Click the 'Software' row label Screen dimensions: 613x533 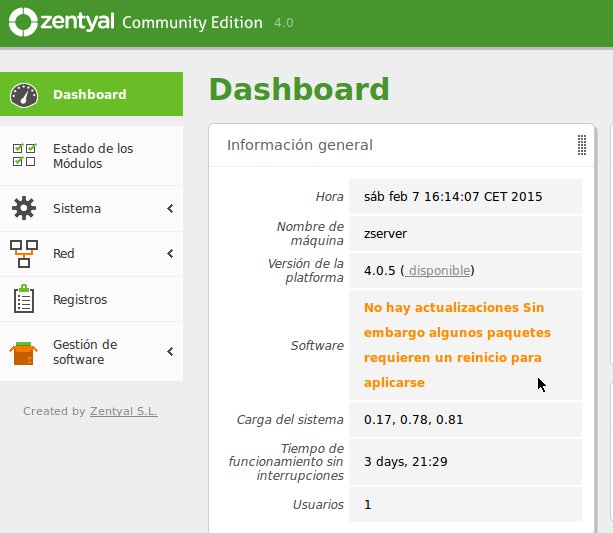click(x=317, y=345)
